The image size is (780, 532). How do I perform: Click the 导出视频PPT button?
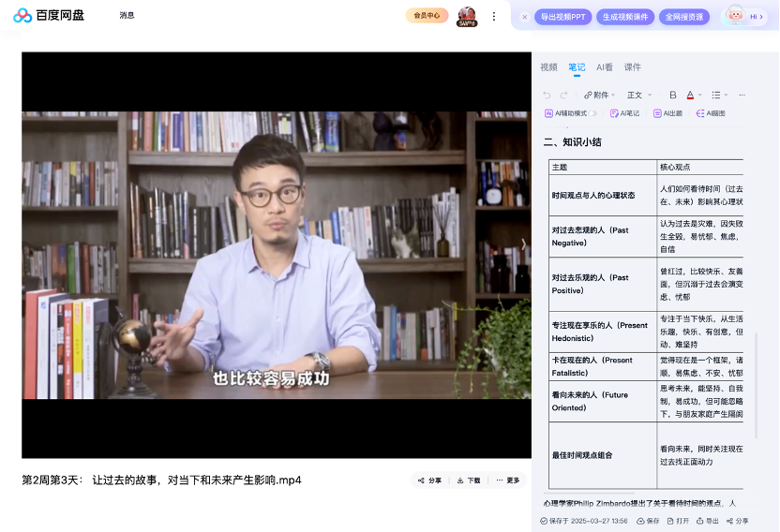pos(562,17)
